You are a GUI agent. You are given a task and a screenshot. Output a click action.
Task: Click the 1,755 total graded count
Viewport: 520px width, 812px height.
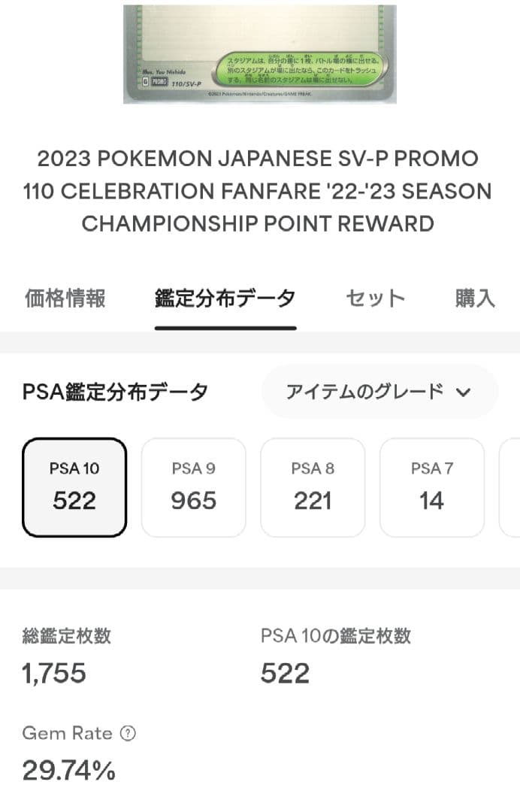53,673
